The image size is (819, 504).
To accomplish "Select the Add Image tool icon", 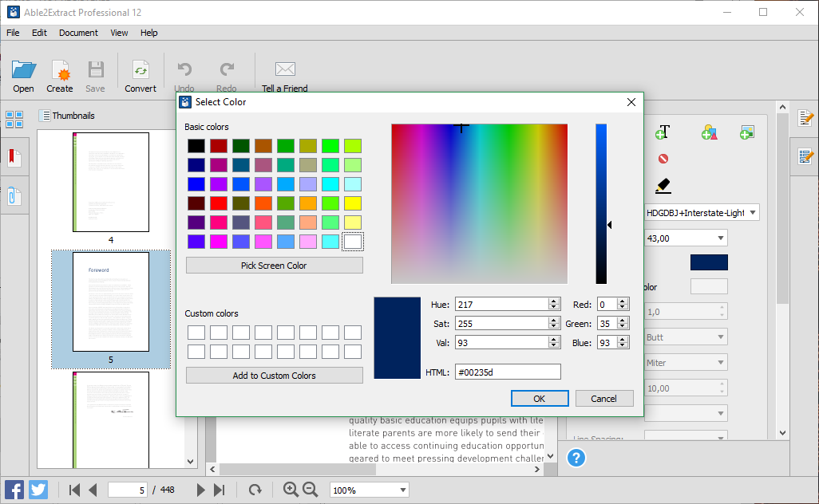I will click(747, 132).
